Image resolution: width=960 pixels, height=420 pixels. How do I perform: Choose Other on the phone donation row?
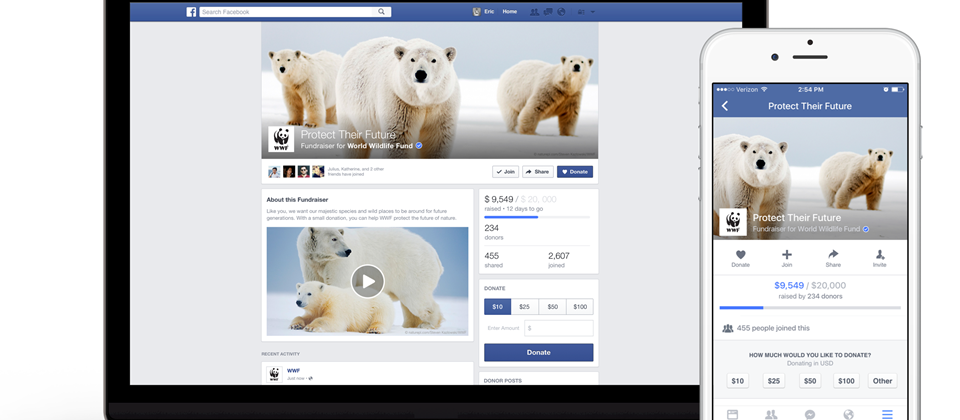882,381
